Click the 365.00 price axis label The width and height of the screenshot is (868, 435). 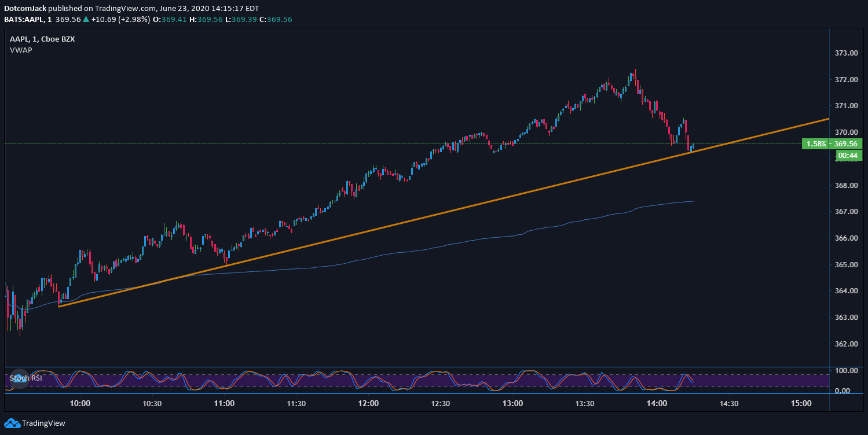click(x=846, y=265)
